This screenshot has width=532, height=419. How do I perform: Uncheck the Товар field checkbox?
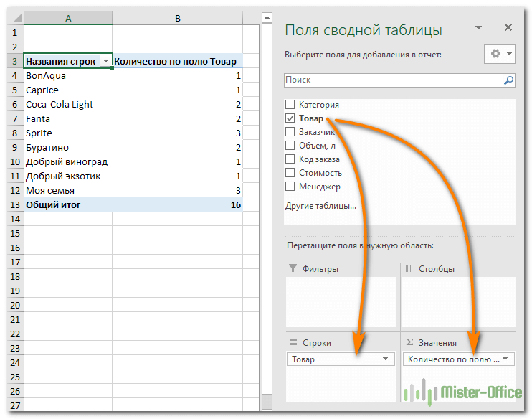[290, 118]
